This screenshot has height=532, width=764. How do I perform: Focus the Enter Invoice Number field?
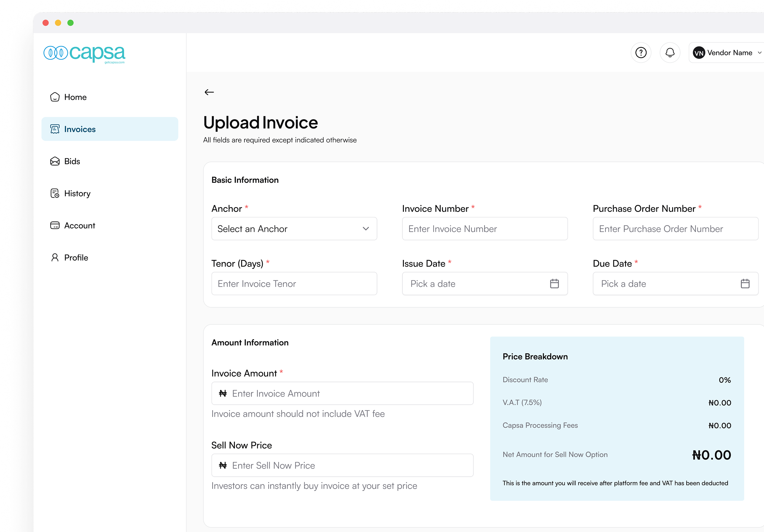tap(485, 229)
